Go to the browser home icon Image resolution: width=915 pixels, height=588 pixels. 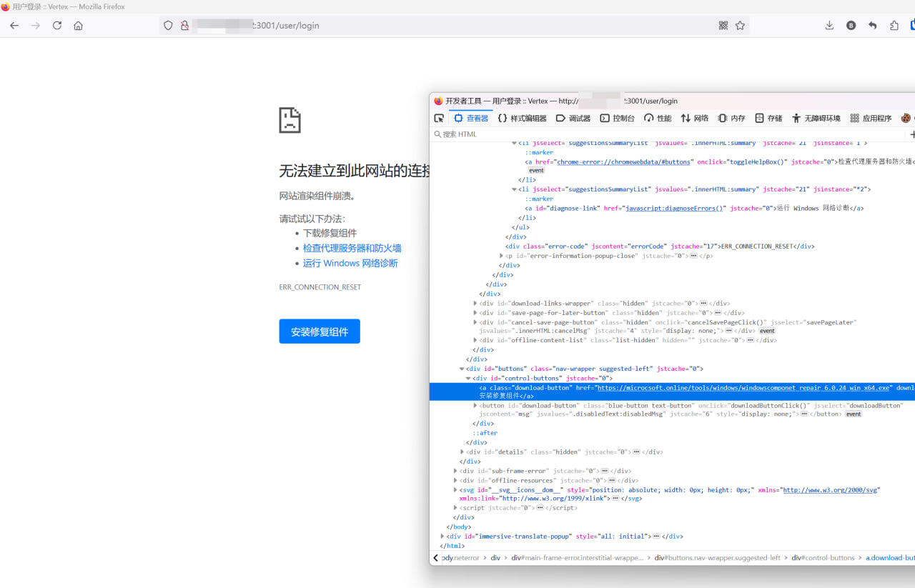(79, 25)
